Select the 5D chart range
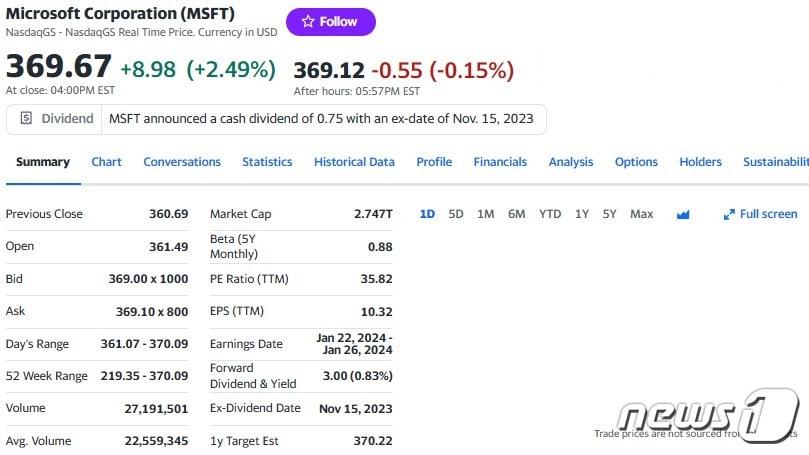The width and height of the screenshot is (809, 455). click(456, 214)
